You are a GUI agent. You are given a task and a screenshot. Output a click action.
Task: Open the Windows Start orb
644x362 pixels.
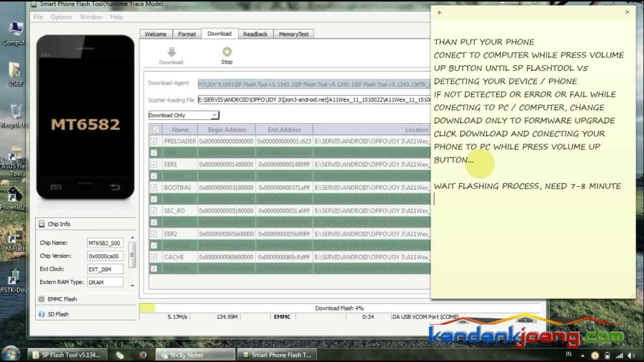tap(11, 353)
